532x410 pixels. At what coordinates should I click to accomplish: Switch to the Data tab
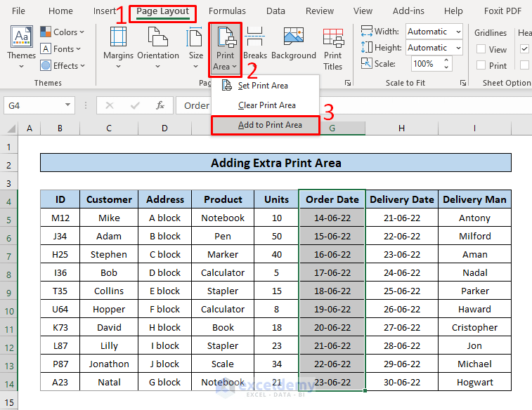(275, 11)
